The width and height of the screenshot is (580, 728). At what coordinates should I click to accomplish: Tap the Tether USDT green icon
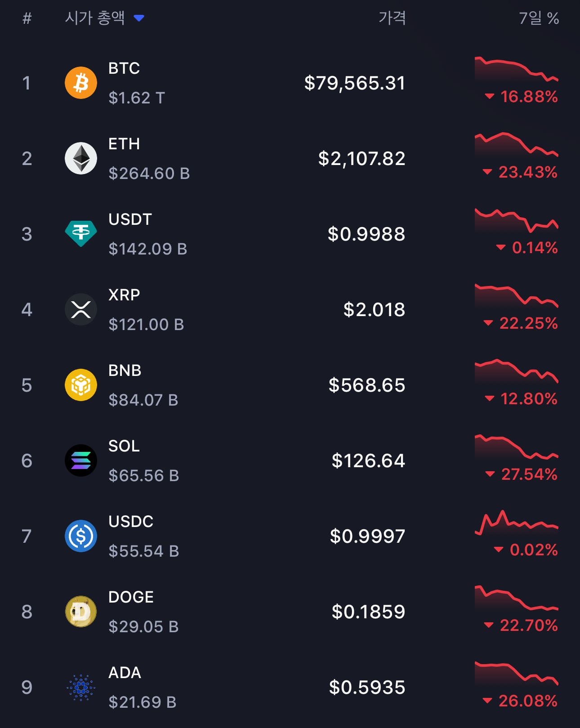[81, 234]
